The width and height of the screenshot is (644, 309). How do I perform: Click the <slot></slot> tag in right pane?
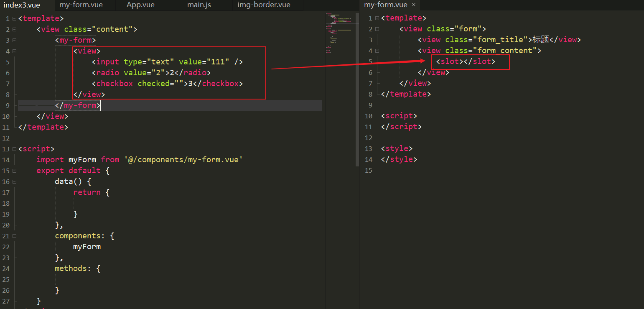[x=466, y=62]
